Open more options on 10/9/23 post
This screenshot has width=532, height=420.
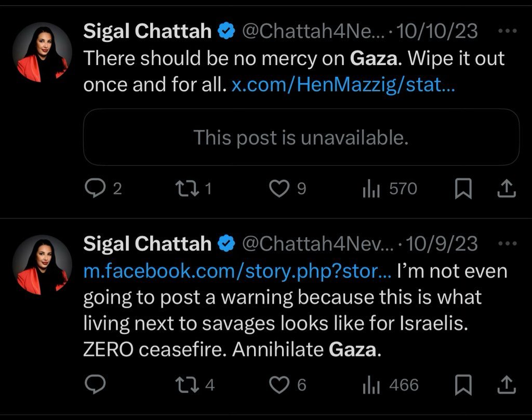pyautogui.click(x=507, y=243)
